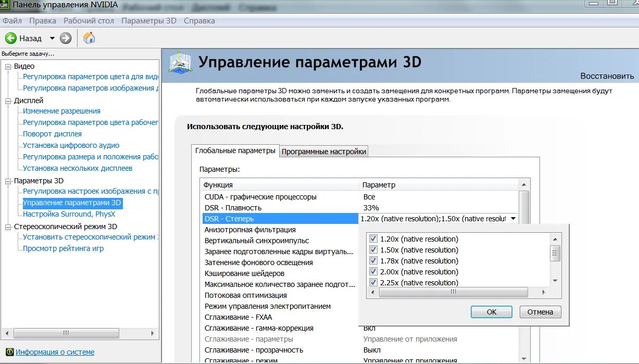The height and width of the screenshot is (364, 639).
Task: Switch to Программные настройки tab
Action: point(324,152)
